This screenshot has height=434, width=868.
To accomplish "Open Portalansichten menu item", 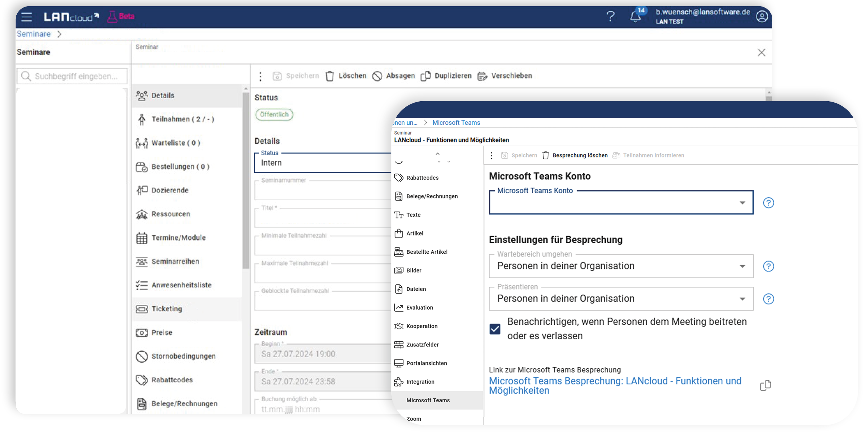I will 437,363.
